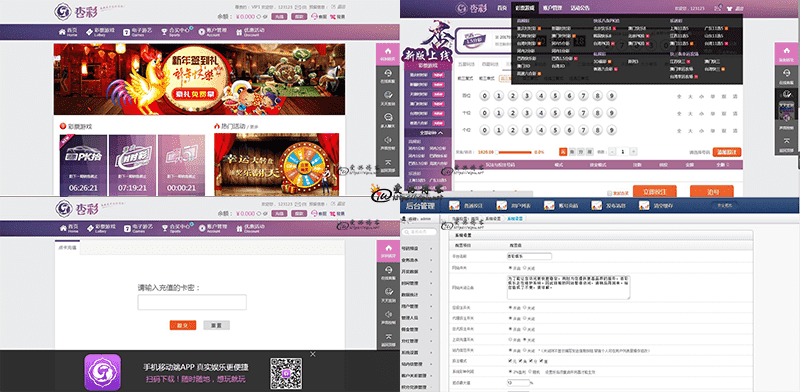Viewport: 800px width, 392px height.
Task: Select the 点卡充值 tab
Action: coord(67,247)
